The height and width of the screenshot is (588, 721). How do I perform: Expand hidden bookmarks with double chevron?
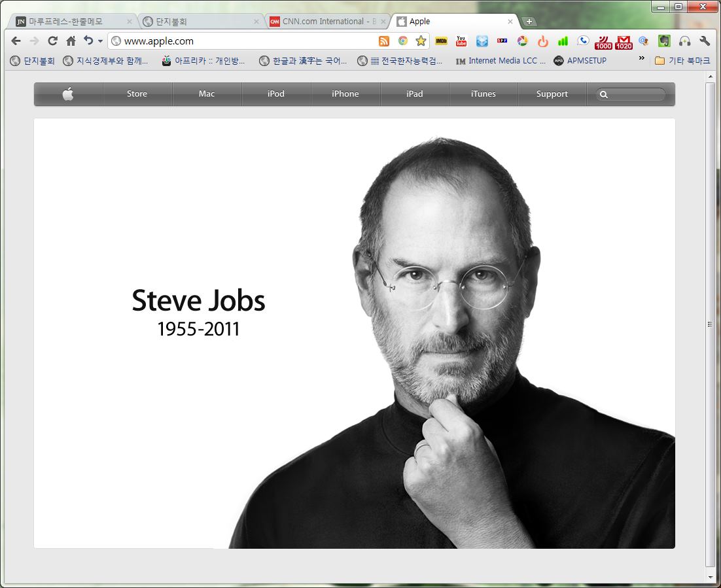pyautogui.click(x=642, y=58)
